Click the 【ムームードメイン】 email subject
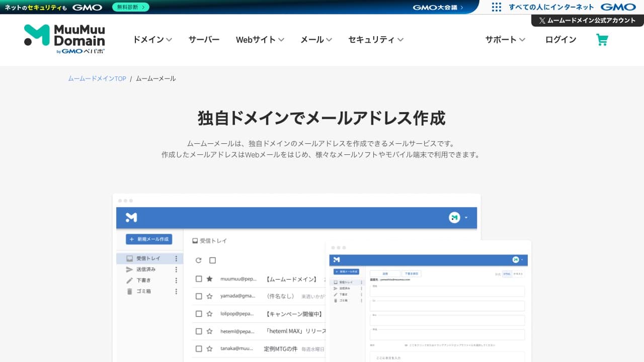The height and width of the screenshot is (362, 644). pyautogui.click(x=291, y=279)
